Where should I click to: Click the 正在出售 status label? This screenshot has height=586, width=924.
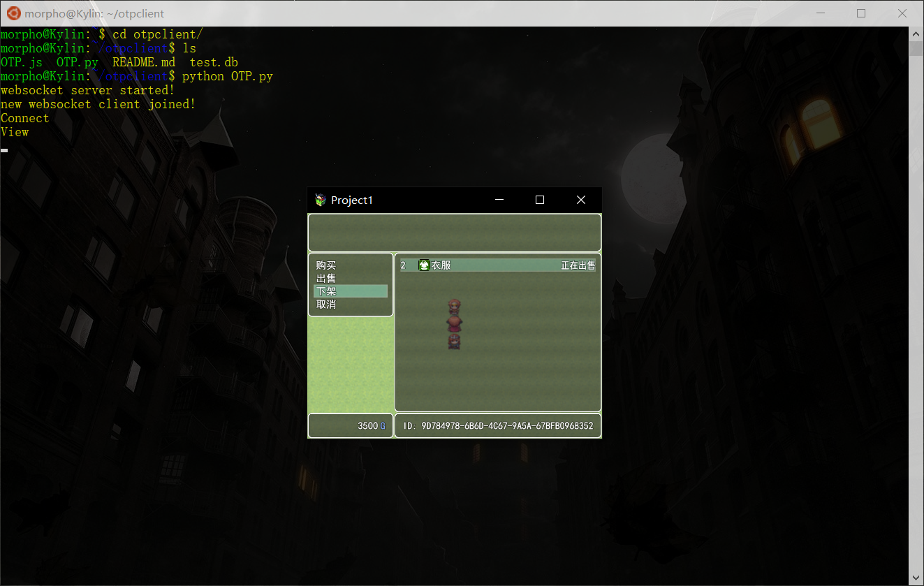pos(578,265)
